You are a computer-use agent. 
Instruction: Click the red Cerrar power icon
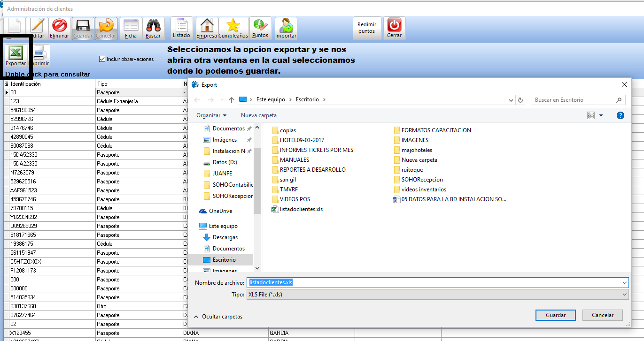(x=394, y=28)
